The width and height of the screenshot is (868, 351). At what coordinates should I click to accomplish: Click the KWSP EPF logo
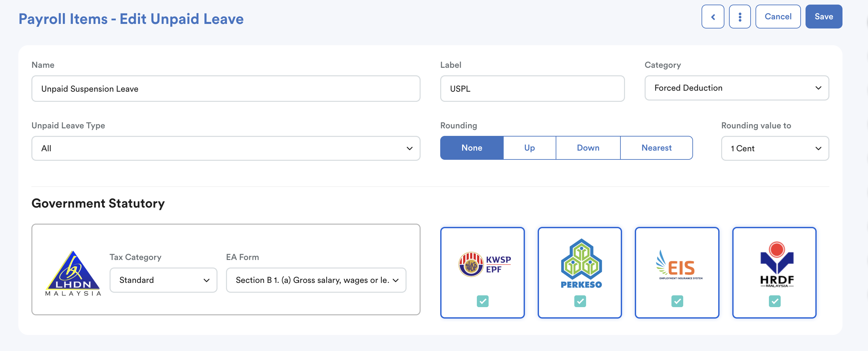coord(485,264)
